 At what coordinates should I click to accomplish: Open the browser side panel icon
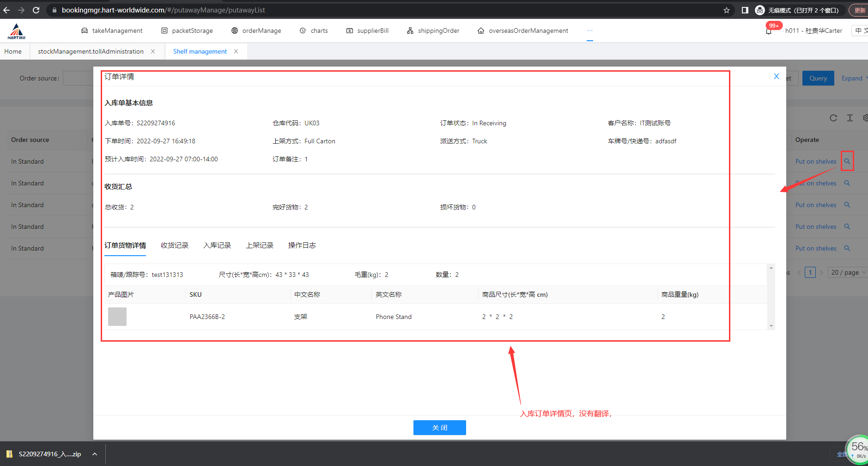point(745,10)
